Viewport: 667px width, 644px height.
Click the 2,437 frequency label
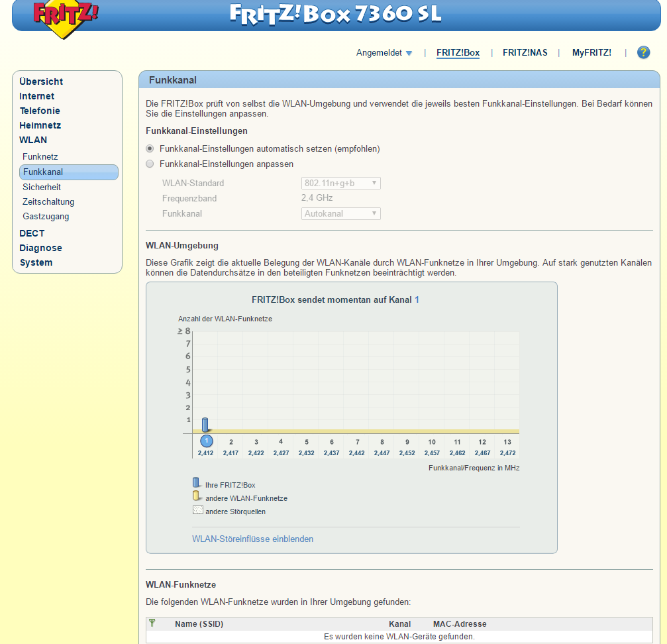(x=331, y=453)
